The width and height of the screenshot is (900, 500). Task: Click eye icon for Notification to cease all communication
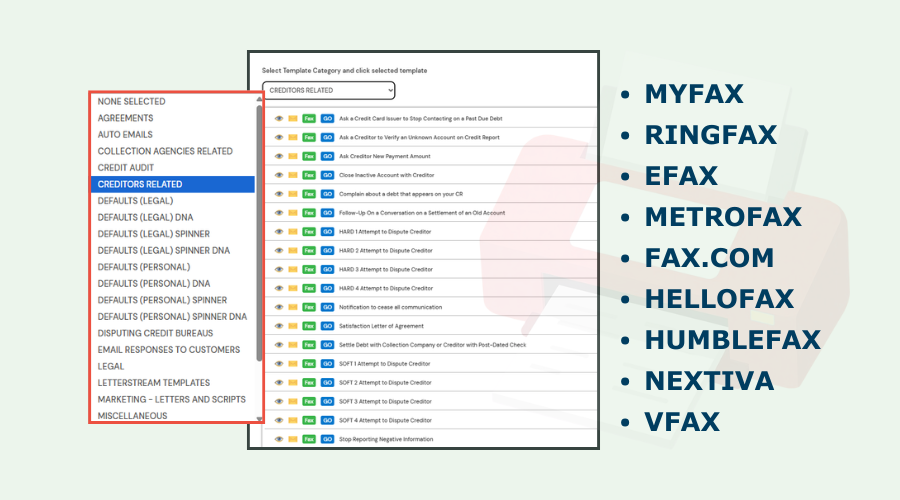[279, 307]
